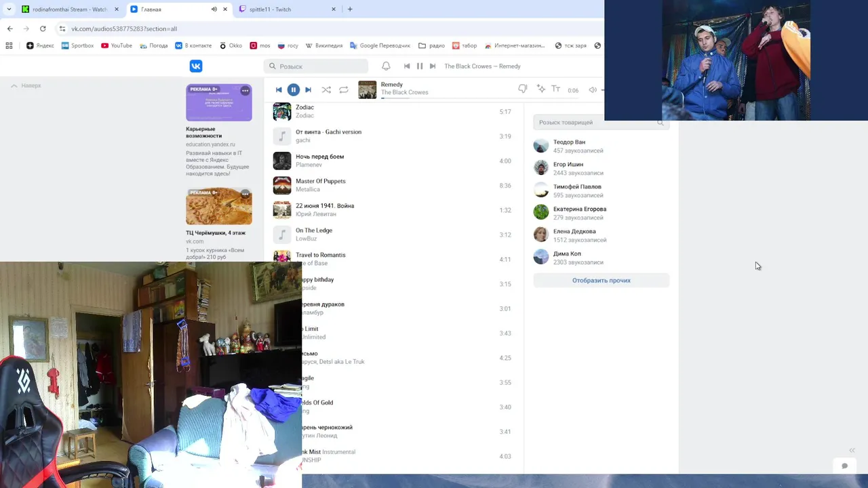Expand the радио bookmarks folder
Viewport: 868px width, 488px height.
tap(431, 45)
